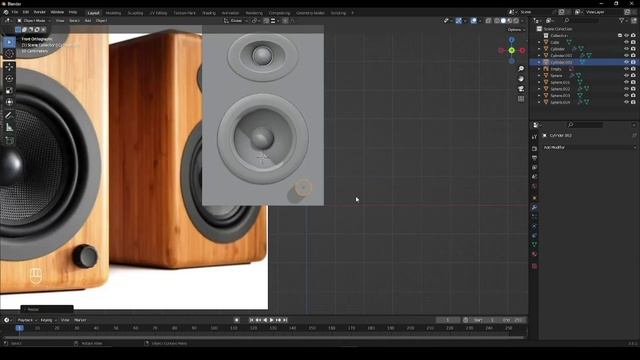Toggle visibility eye for Cube
Viewport: 640px width, 360px height.
pyautogui.click(x=627, y=42)
